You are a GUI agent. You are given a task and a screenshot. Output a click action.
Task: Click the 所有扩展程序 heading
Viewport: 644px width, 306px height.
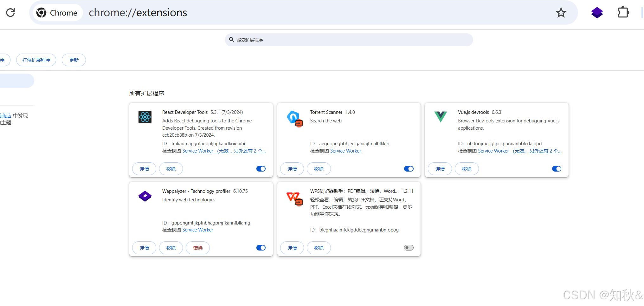coord(147,94)
